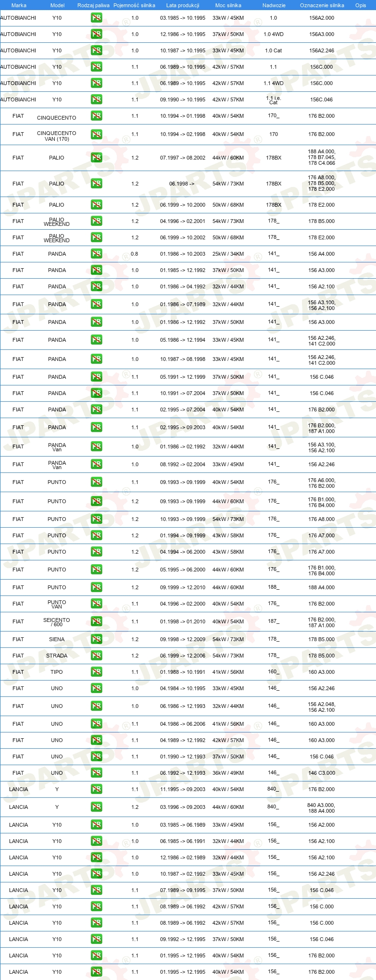Screen dimensions: 376x980
Task: Click the 1.1 i.e. Cat body cell
Action: pyautogui.click(x=273, y=100)
